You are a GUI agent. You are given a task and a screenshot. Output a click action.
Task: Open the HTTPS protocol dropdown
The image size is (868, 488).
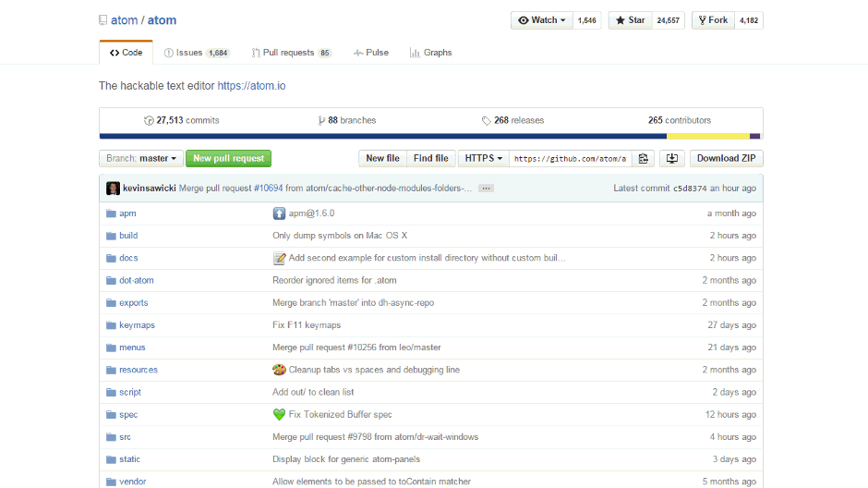click(483, 158)
